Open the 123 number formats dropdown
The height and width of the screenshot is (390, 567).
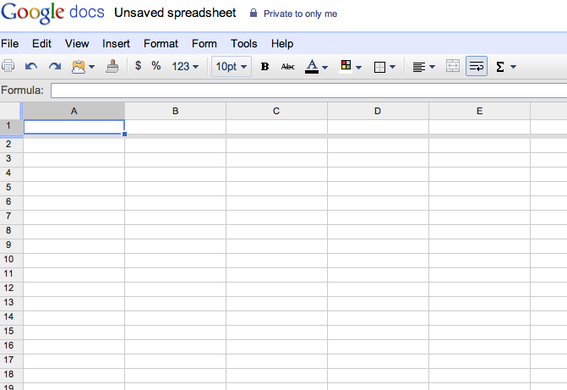185,67
